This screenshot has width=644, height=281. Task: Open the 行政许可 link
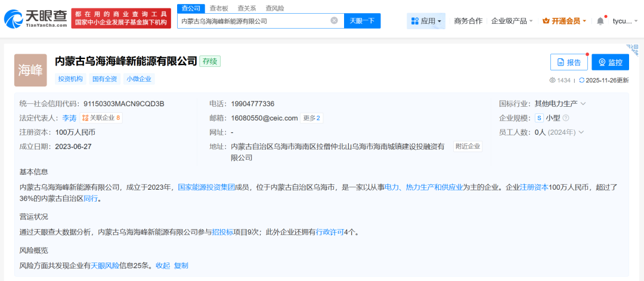(330, 232)
